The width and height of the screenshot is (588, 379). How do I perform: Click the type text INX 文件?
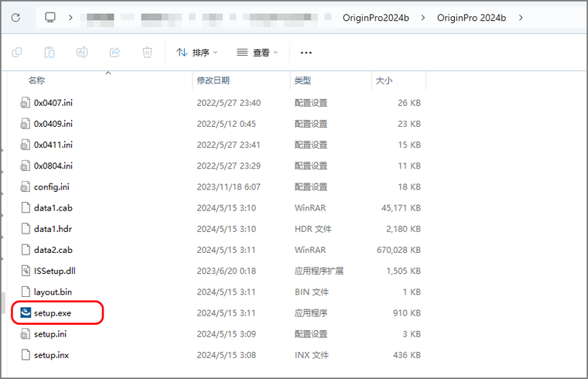click(x=311, y=354)
